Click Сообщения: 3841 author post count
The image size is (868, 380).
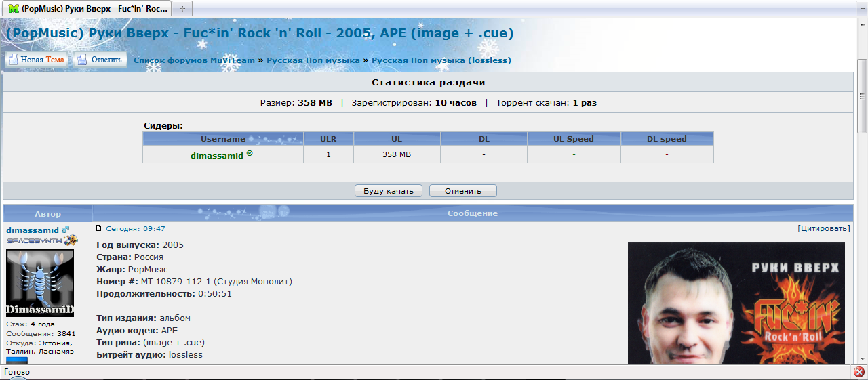click(41, 333)
